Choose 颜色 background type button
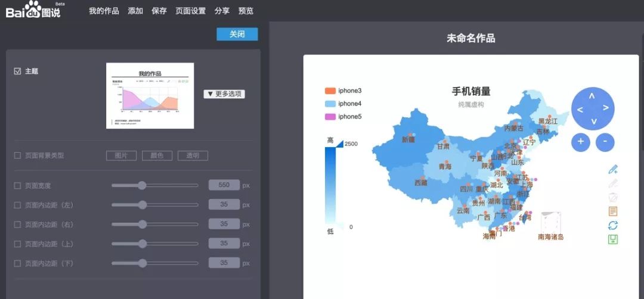Viewport: 644px width, 299px height. [157, 155]
